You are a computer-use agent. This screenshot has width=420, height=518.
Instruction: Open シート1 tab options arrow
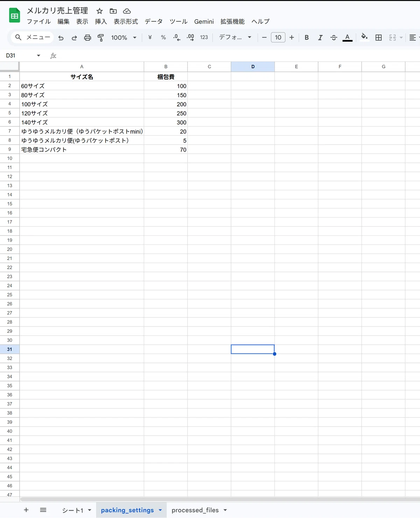tap(90, 510)
